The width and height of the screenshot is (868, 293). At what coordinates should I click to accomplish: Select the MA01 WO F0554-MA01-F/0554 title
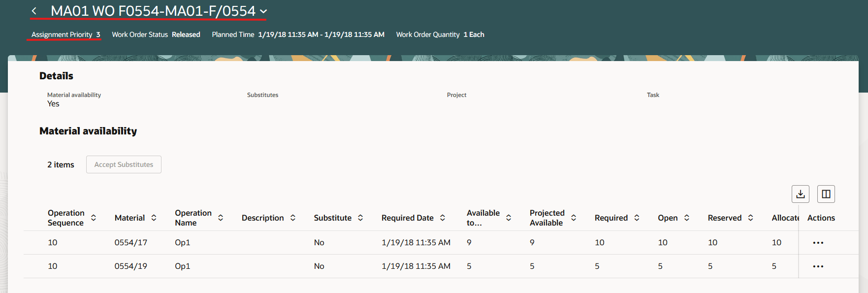tap(153, 11)
